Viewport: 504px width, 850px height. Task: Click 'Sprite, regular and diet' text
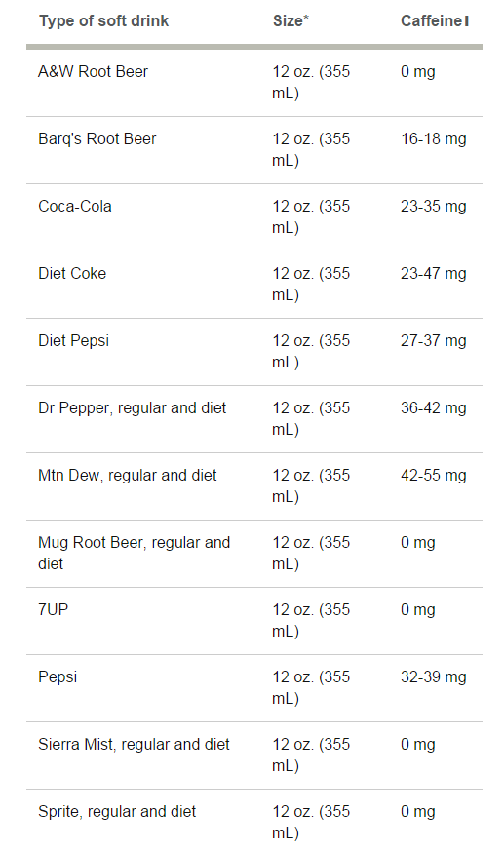(117, 812)
